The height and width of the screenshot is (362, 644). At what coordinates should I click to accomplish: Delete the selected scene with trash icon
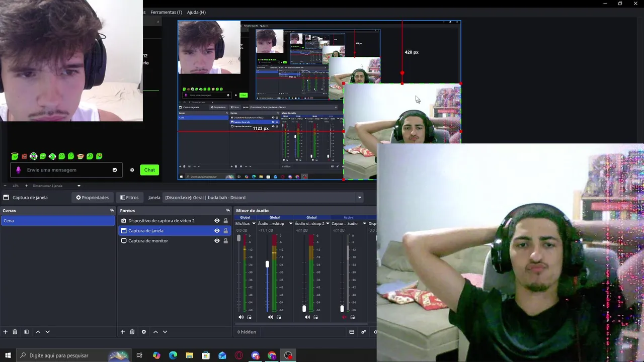15,332
